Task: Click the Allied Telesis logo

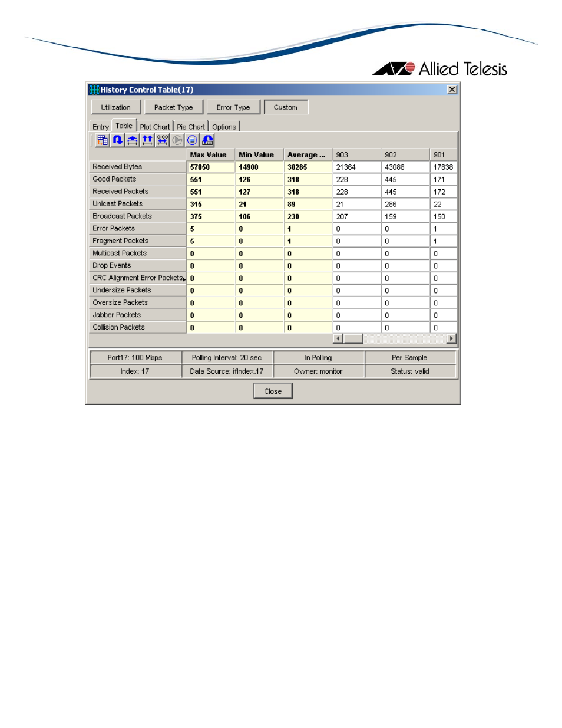Action: tap(439, 69)
